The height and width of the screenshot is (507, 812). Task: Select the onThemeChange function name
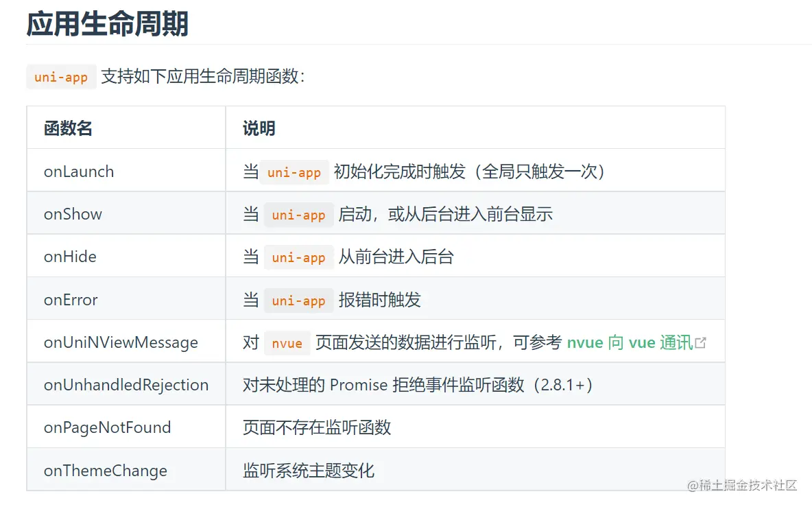click(x=106, y=471)
